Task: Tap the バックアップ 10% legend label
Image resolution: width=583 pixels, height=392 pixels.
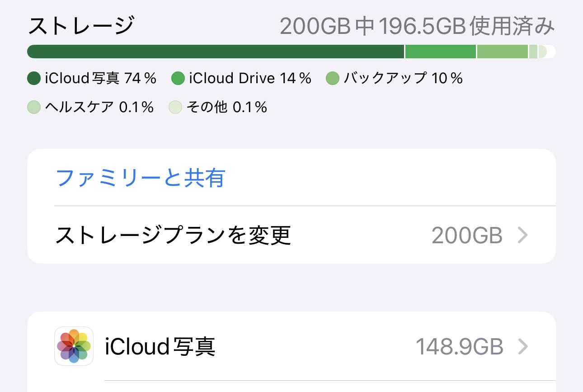Action: click(x=403, y=79)
